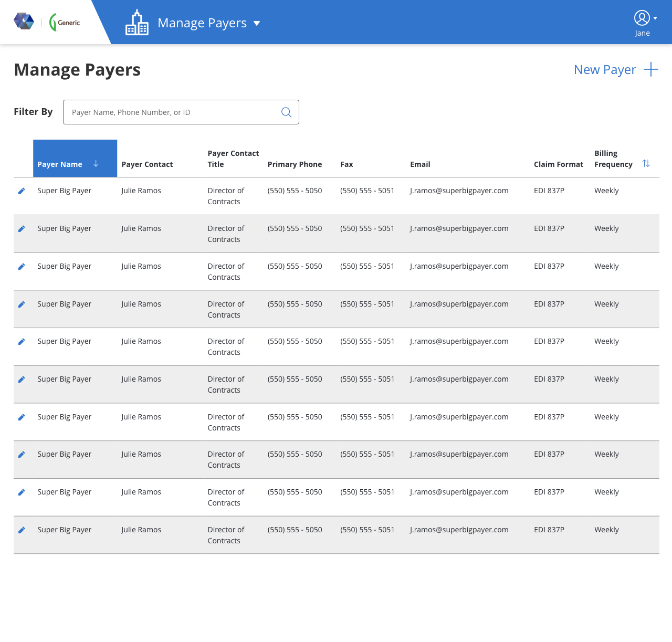Click the sort arrow on Payer Name
672x642 pixels.
(96, 164)
